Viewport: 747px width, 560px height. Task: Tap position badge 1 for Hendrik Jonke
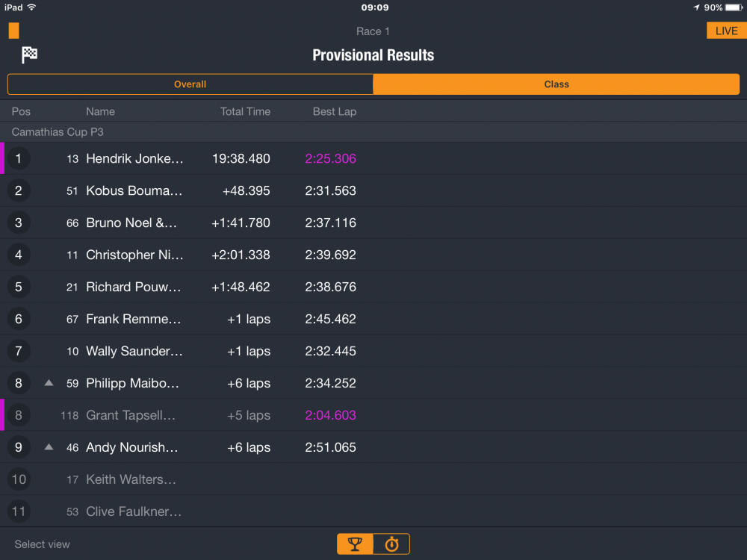click(19, 158)
